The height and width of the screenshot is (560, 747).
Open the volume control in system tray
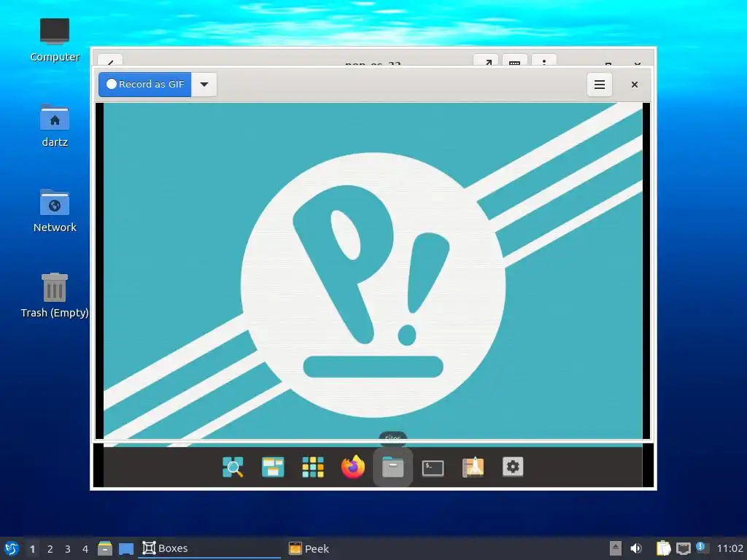636,548
